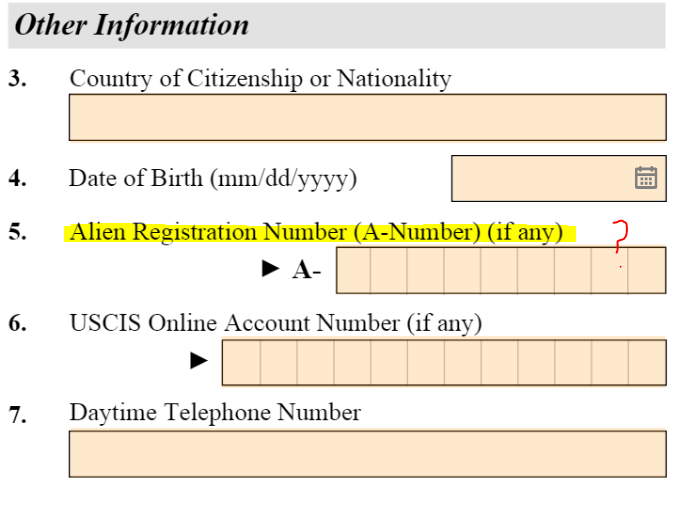Click item number 4 beside Date of Birth

[x=17, y=180]
